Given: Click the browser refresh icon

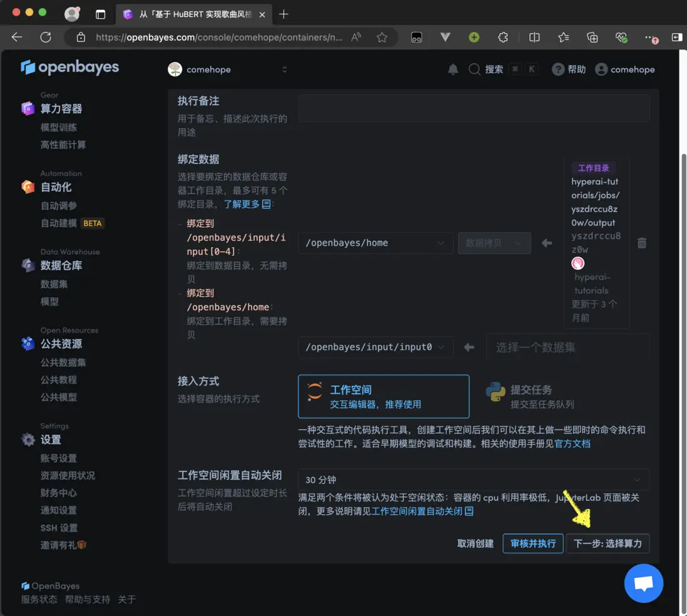Looking at the screenshot, I should 46,38.
